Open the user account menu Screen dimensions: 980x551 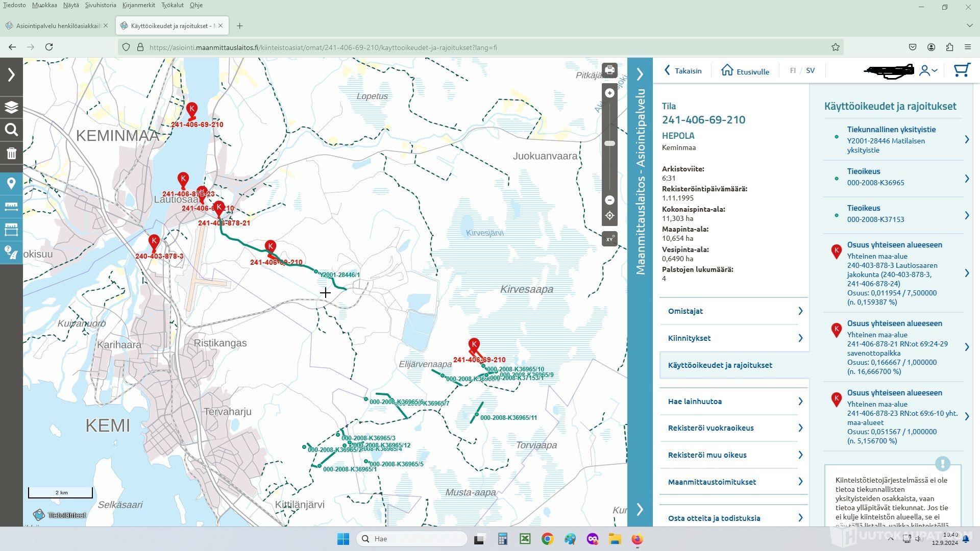(928, 71)
